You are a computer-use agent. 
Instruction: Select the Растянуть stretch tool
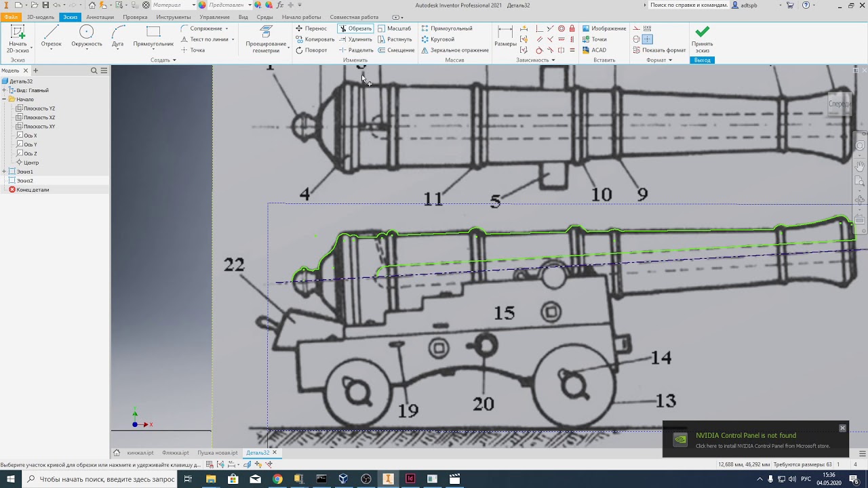[x=395, y=39]
